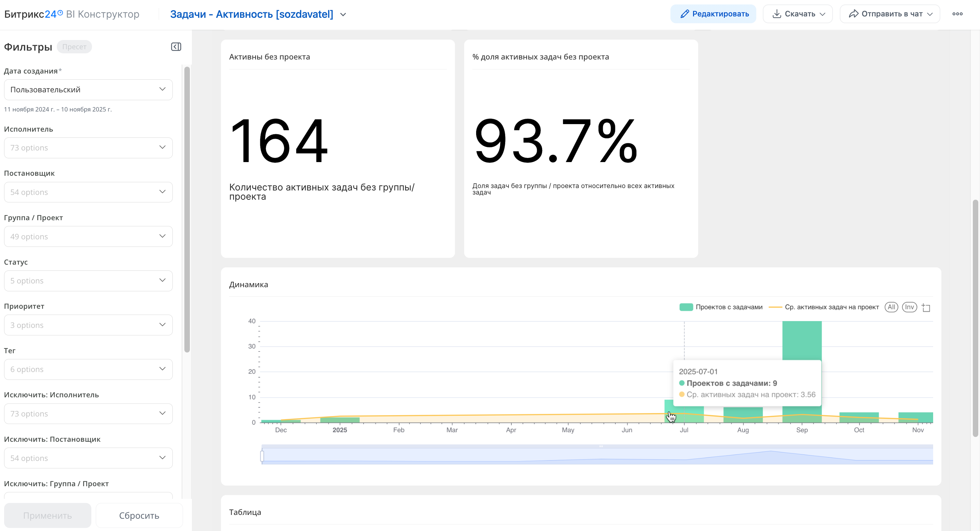Expand the Исполнитель filter dropdown
The image size is (980, 531).
coord(88,148)
